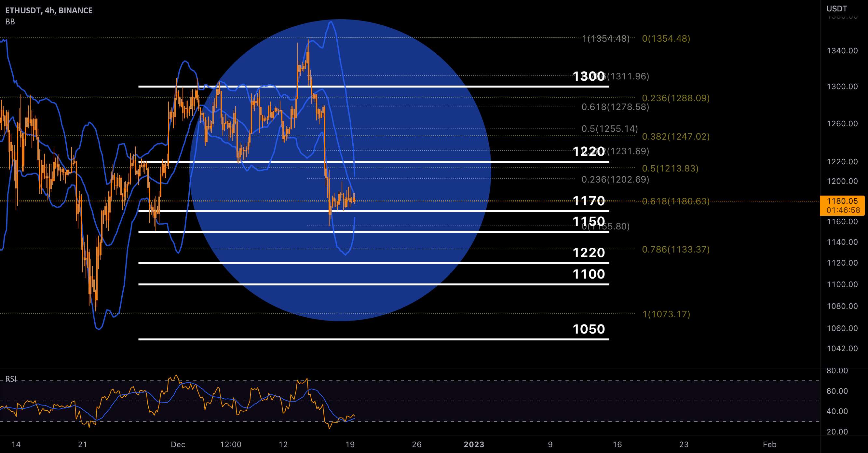
Task: Click the white horizontal line under the 1050 label
Action: tap(374, 339)
